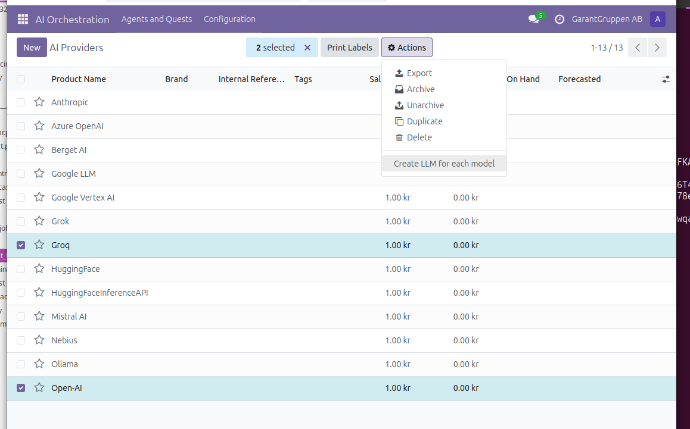Check the Ollama row checkbox
690x429 pixels.
21,364
